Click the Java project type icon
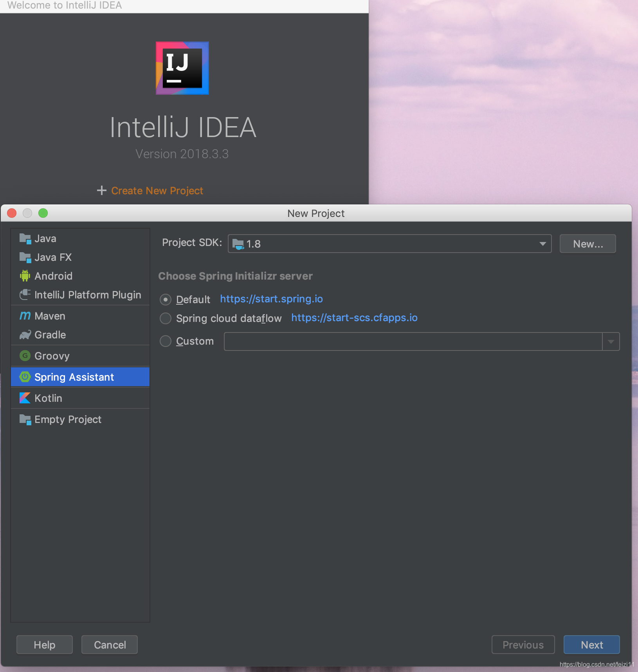638x672 pixels. [x=25, y=238]
